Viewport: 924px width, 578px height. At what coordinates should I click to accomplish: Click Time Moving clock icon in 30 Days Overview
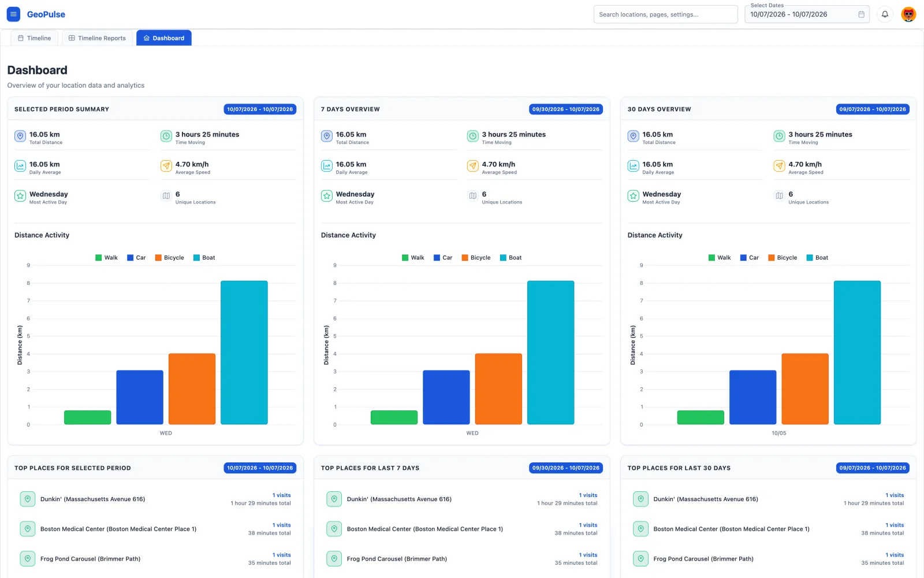point(780,136)
